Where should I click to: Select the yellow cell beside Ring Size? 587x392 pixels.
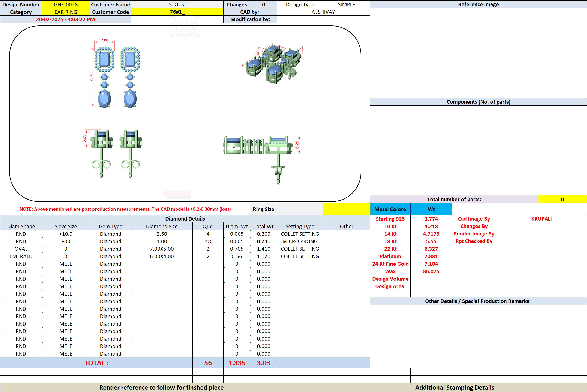346,209
